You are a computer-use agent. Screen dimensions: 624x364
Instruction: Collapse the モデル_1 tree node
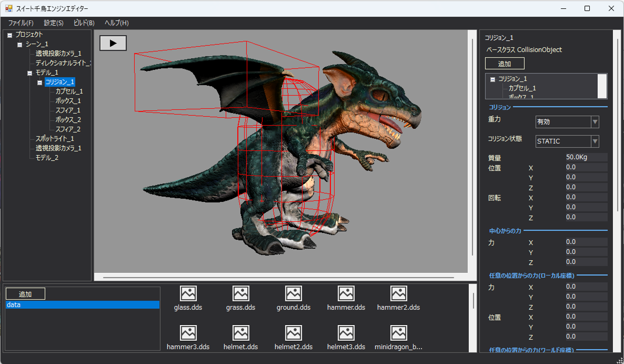pyautogui.click(x=30, y=73)
